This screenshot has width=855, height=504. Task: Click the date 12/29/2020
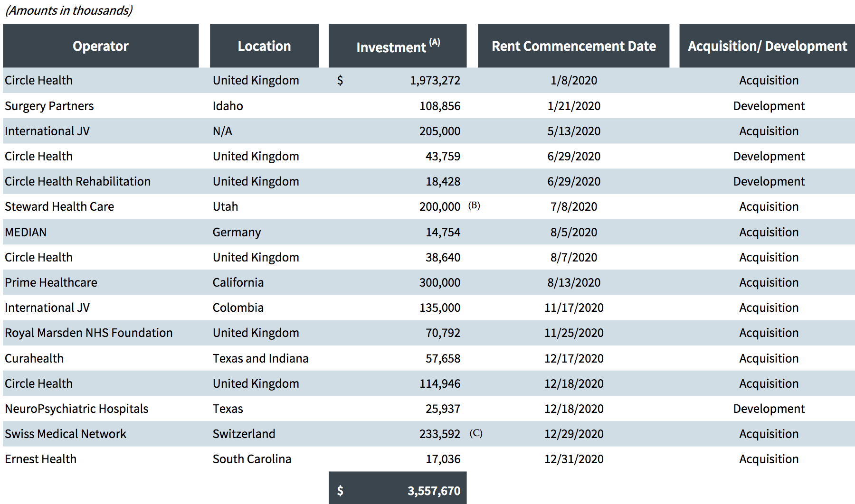point(574,434)
